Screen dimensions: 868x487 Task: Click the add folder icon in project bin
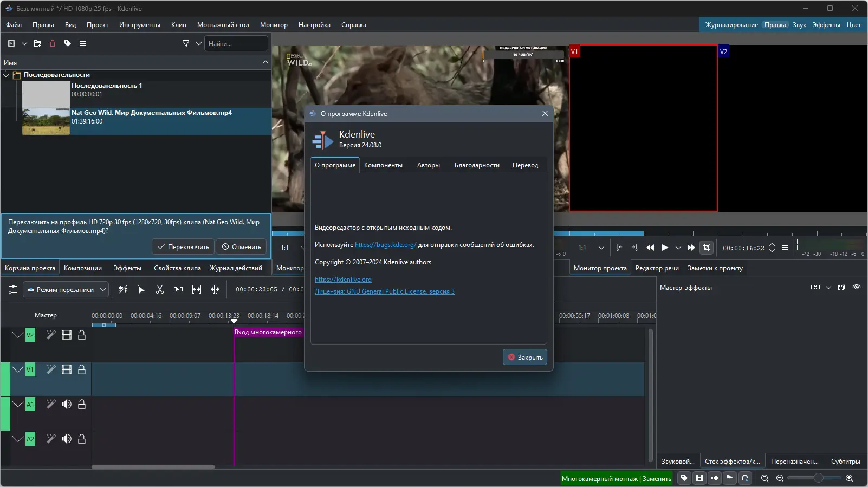pyautogui.click(x=37, y=43)
